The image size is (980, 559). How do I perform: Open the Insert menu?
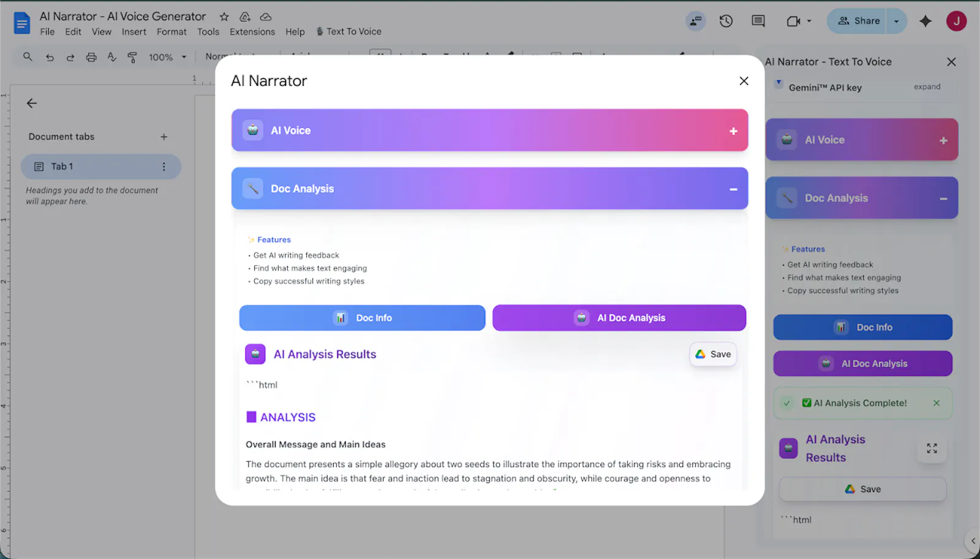134,32
